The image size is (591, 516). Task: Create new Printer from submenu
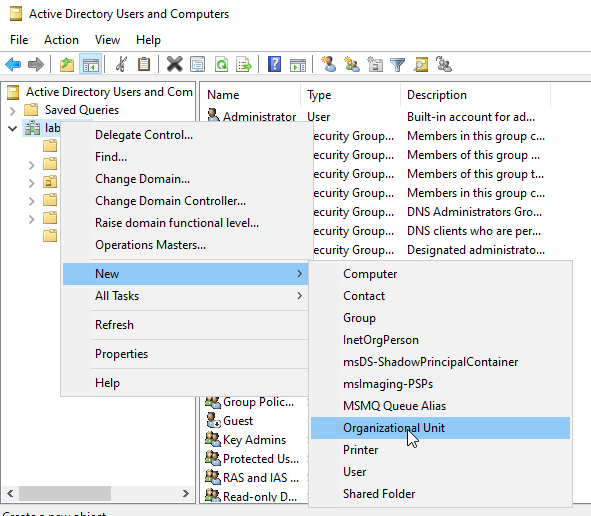[x=440, y=450]
